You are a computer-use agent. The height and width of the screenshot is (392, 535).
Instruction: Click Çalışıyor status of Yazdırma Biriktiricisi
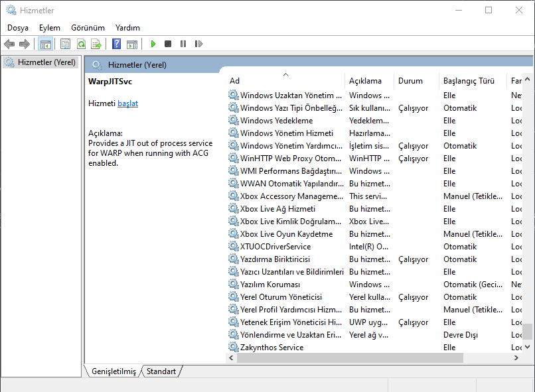413,259
